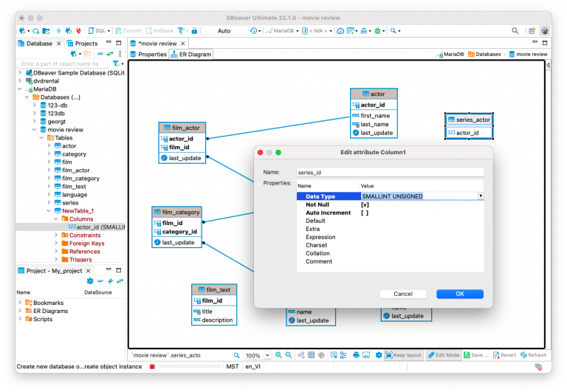Switch to the Properties subtab
The height and width of the screenshot is (392, 567).
[148, 54]
